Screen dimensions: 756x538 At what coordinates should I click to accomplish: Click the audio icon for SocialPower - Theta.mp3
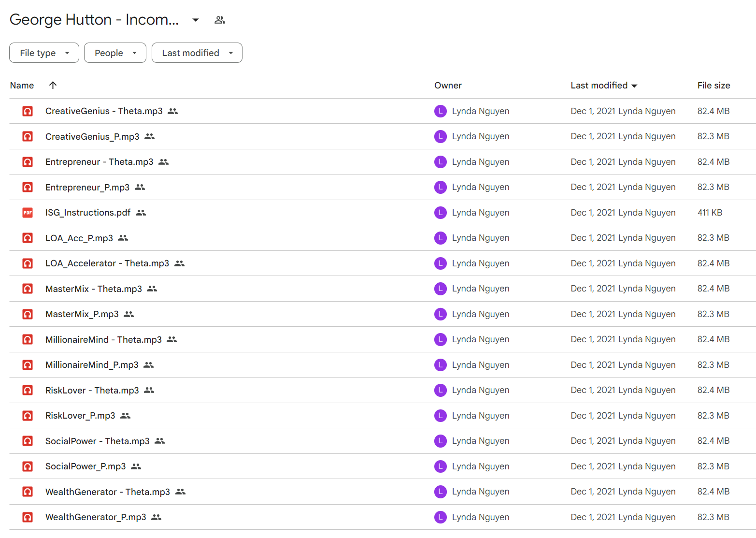[x=28, y=441]
